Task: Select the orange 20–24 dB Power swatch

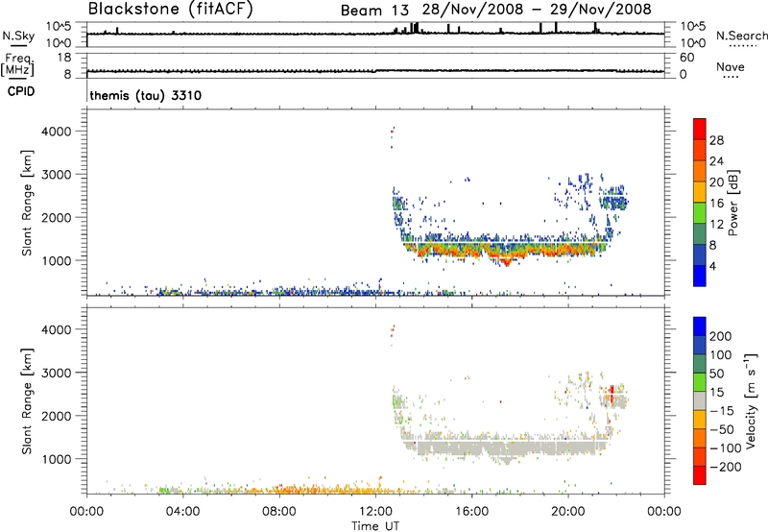Action: coord(700,171)
